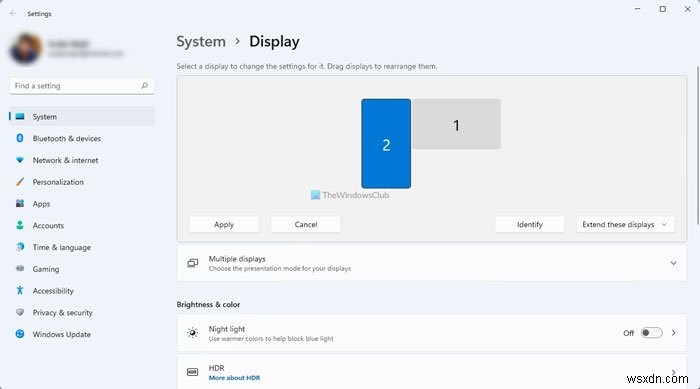Click System in the breadcrumb
This screenshot has height=389, width=700.
[x=201, y=42]
